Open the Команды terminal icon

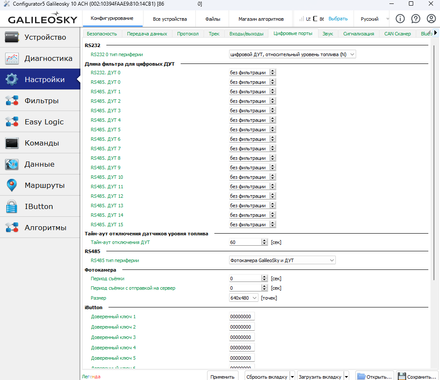12,143
